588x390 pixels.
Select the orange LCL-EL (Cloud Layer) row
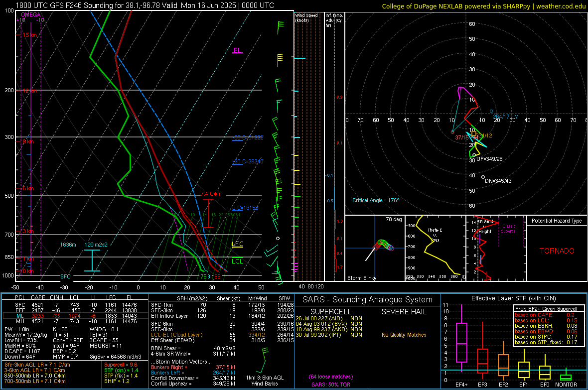tap(223, 335)
